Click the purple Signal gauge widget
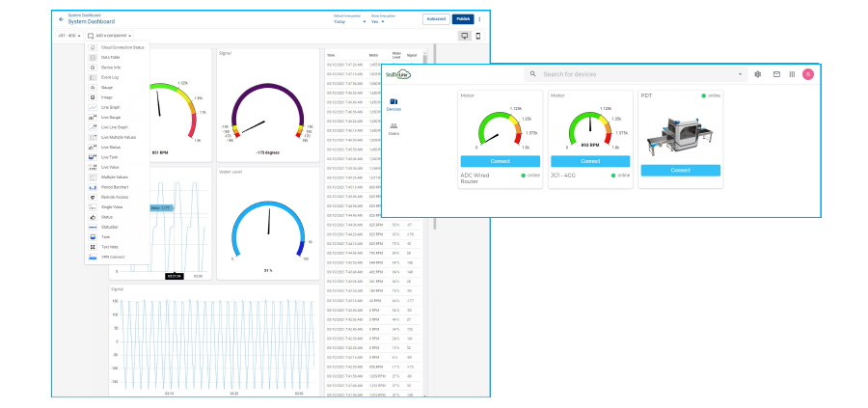The height and width of the screenshot is (408, 868). click(x=268, y=105)
